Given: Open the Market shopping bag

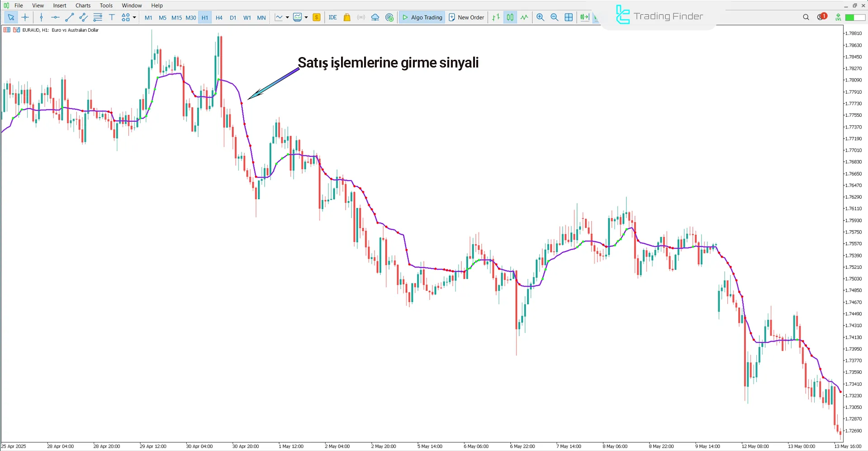Looking at the screenshot, I should point(346,17).
